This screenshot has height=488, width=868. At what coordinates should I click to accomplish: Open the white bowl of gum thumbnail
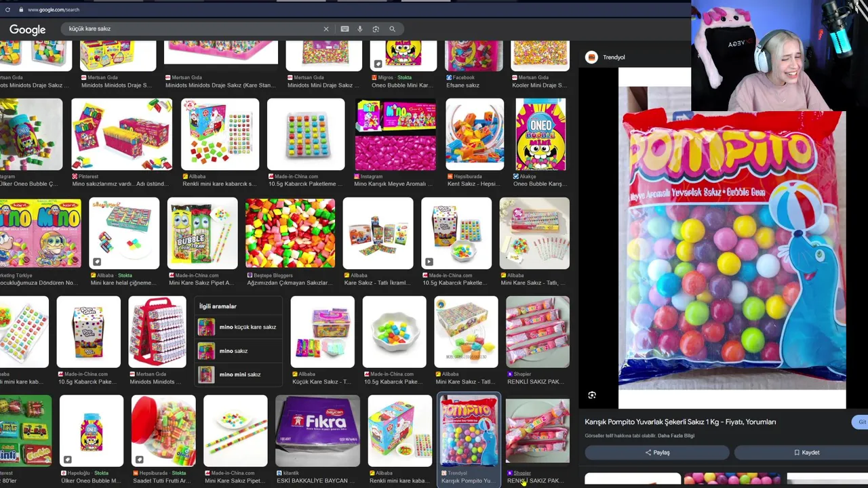tap(394, 332)
